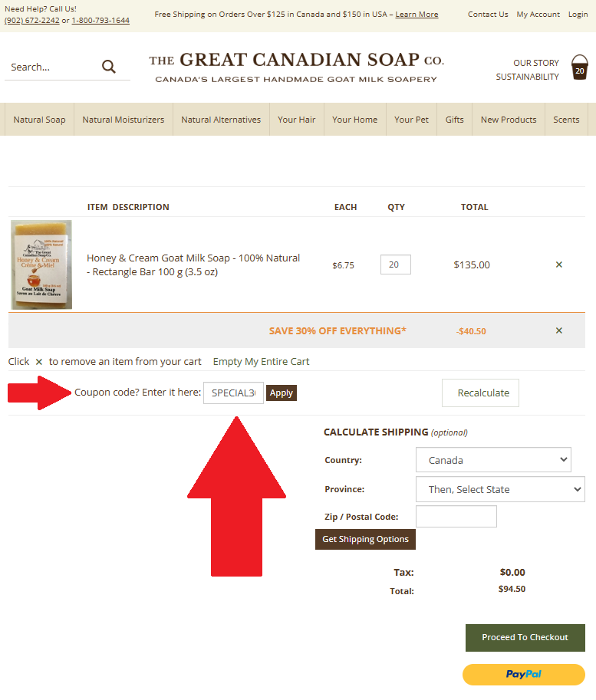Viewport: 596px width, 700px height.
Task: Select the Gifts menu item
Action: [454, 120]
